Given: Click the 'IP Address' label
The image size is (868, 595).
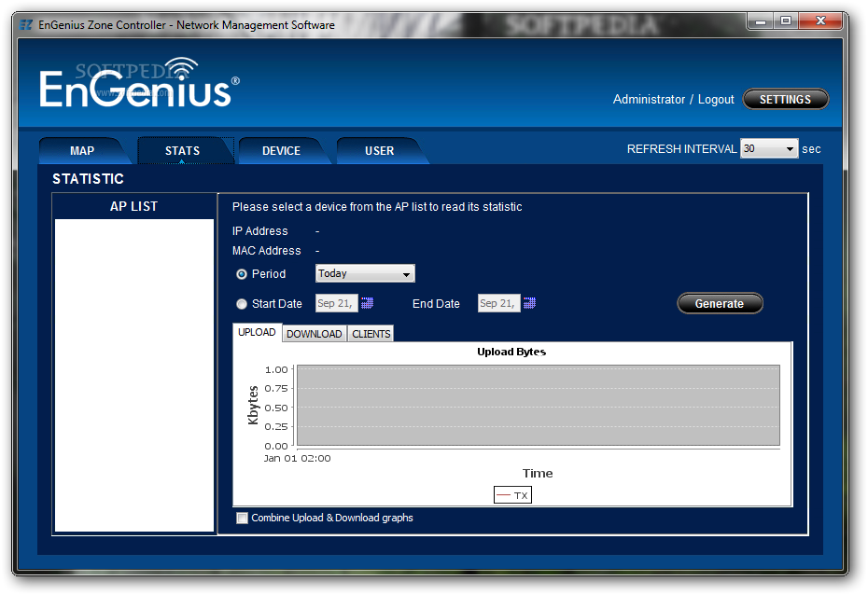Looking at the screenshot, I should pos(260,231).
